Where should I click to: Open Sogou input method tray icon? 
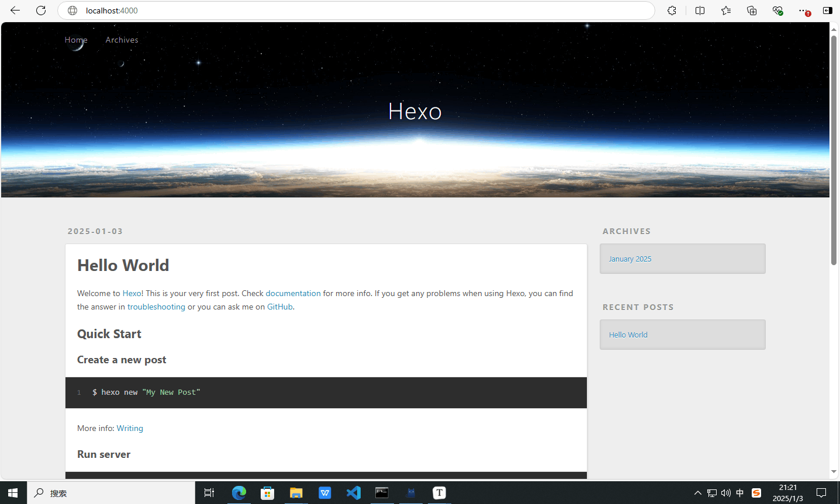click(x=756, y=493)
